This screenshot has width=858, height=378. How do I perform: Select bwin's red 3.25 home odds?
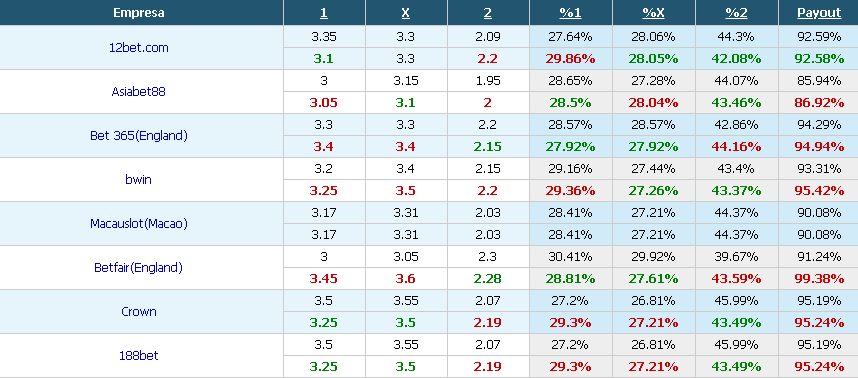[323, 190]
